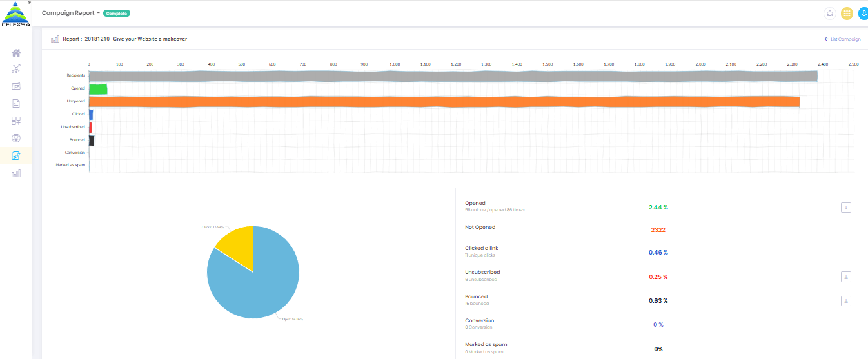868x359 pixels.
Task: Download the Unsubscribed list
Action: 846,277
